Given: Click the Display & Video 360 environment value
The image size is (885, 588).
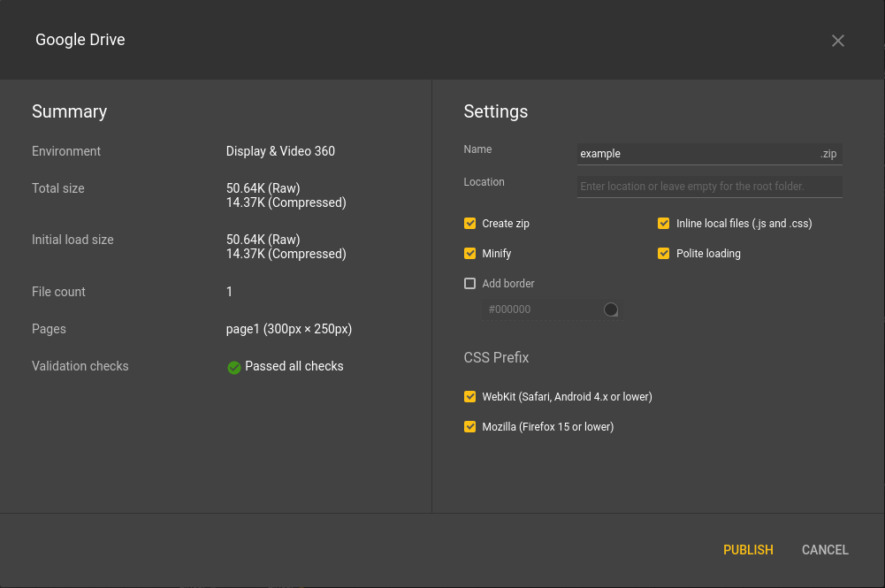Looking at the screenshot, I should (x=280, y=151).
